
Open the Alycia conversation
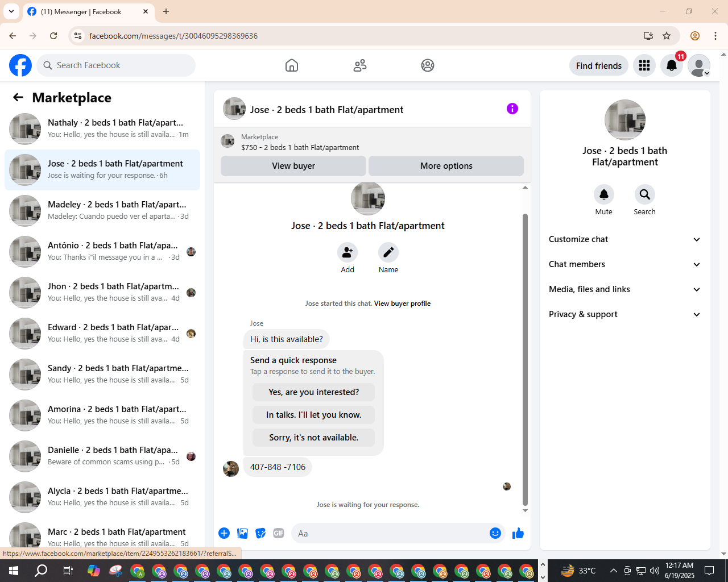pos(102,497)
